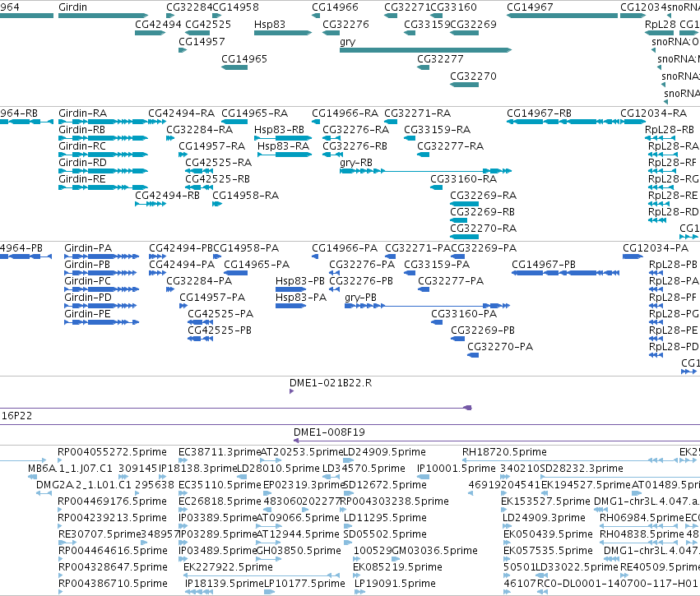
Task: Select the Hsp83-RB transcript
Action: tap(283, 138)
